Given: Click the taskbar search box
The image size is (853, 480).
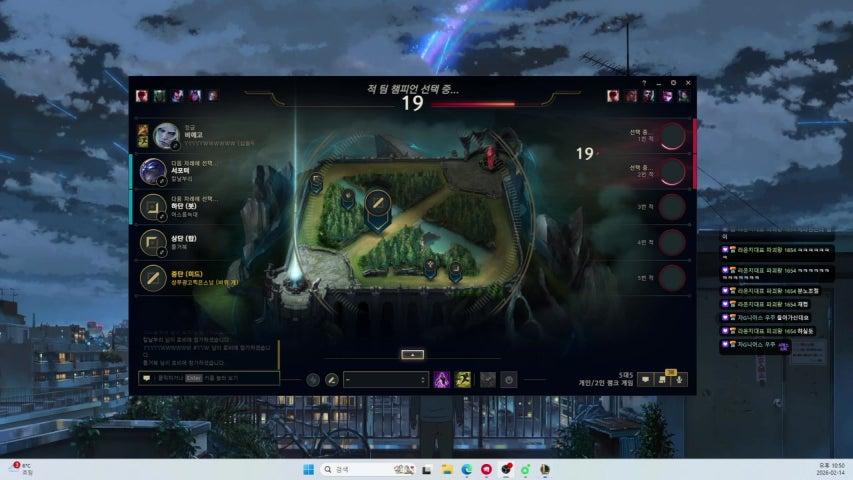Looking at the screenshot, I should pos(369,469).
